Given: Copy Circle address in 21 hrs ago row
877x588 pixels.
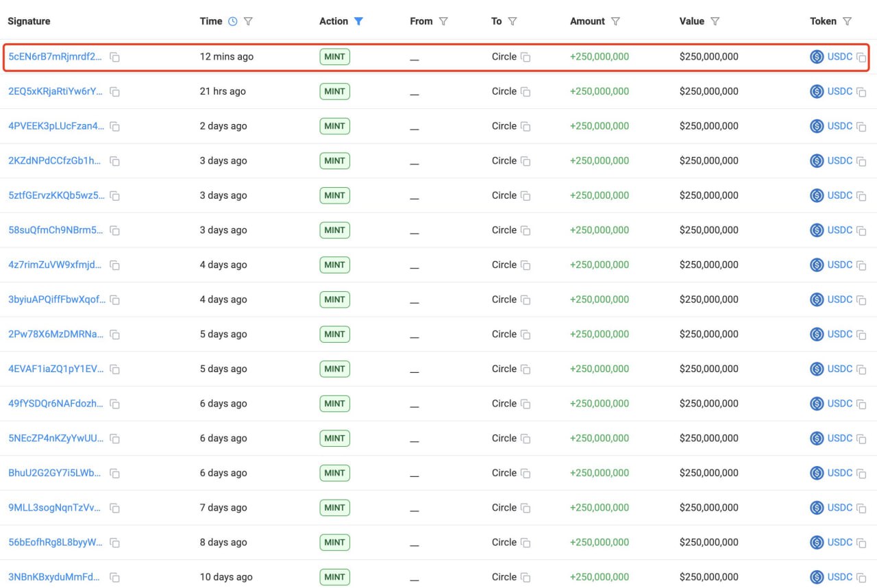Looking at the screenshot, I should tap(526, 92).
